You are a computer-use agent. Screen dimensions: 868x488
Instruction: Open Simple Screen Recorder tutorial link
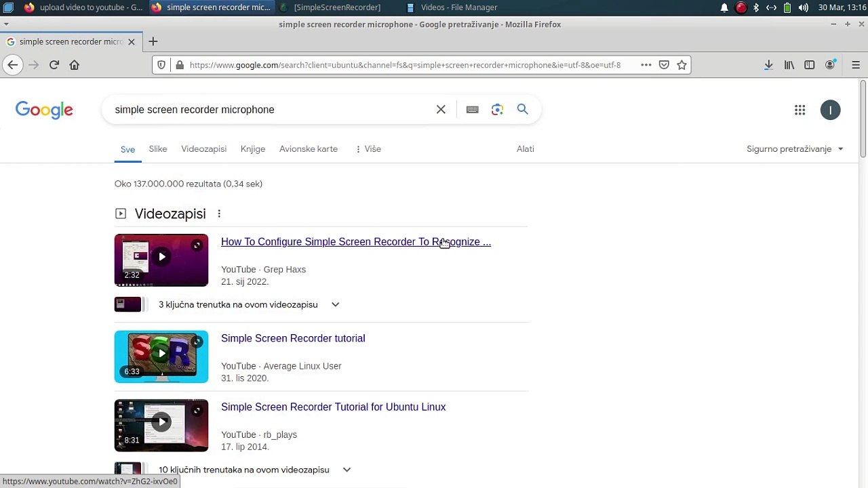(293, 338)
